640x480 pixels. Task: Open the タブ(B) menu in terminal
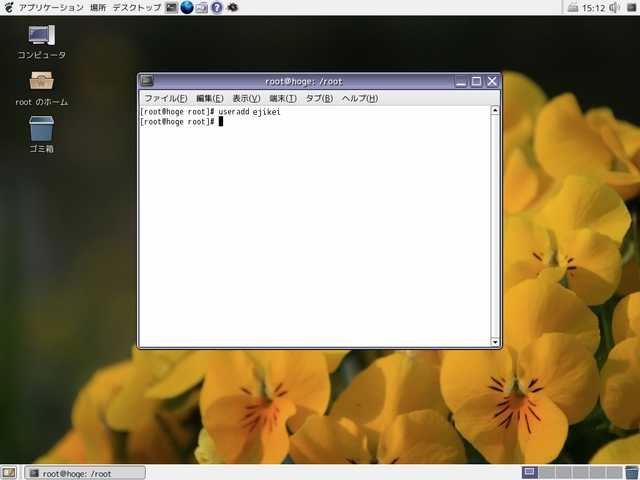tap(319, 98)
